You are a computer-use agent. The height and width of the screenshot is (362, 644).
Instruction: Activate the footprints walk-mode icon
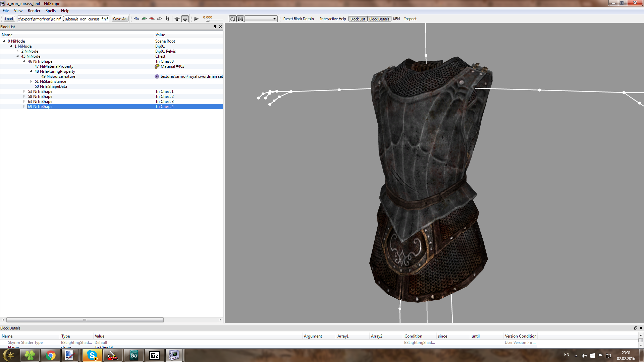tap(167, 19)
